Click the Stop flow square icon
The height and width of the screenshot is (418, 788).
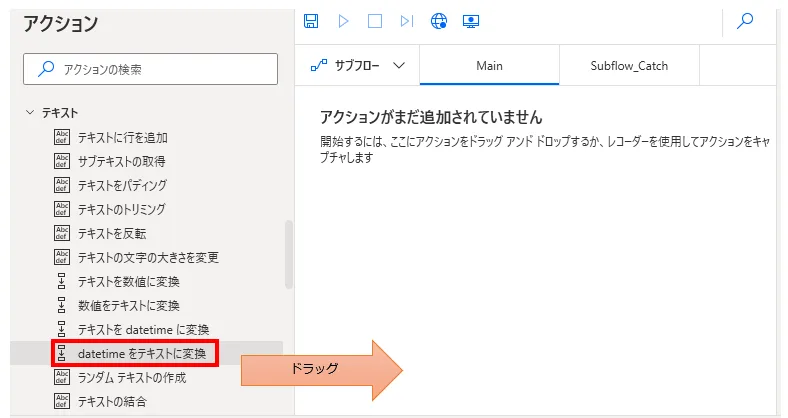375,21
